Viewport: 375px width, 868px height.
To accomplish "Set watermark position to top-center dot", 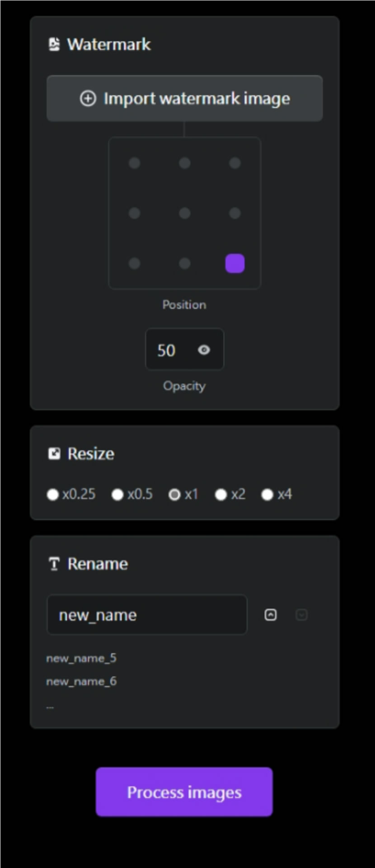I will pyautogui.click(x=184, y=163).
